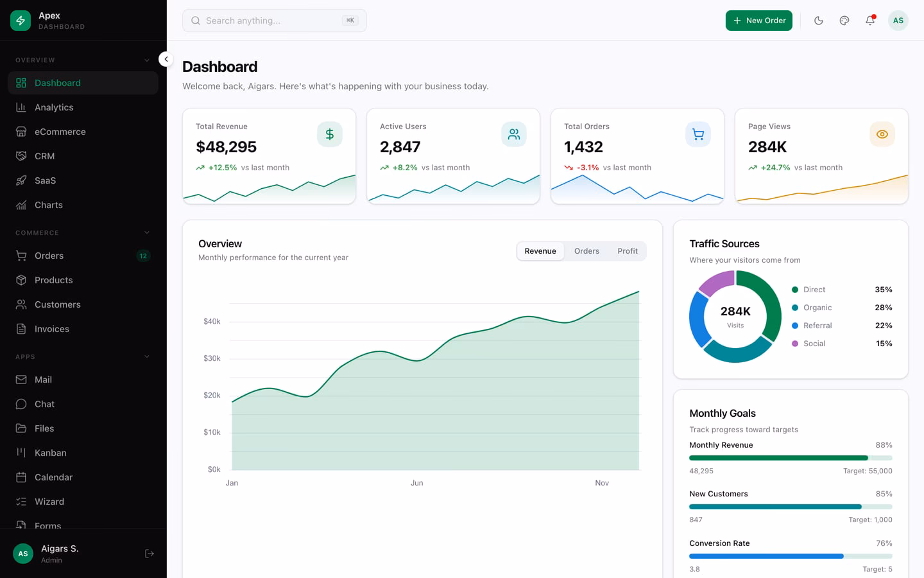924x578 pixels.
Task: Click the eye icon on Page Views card
Action: [x=882, y=134]
